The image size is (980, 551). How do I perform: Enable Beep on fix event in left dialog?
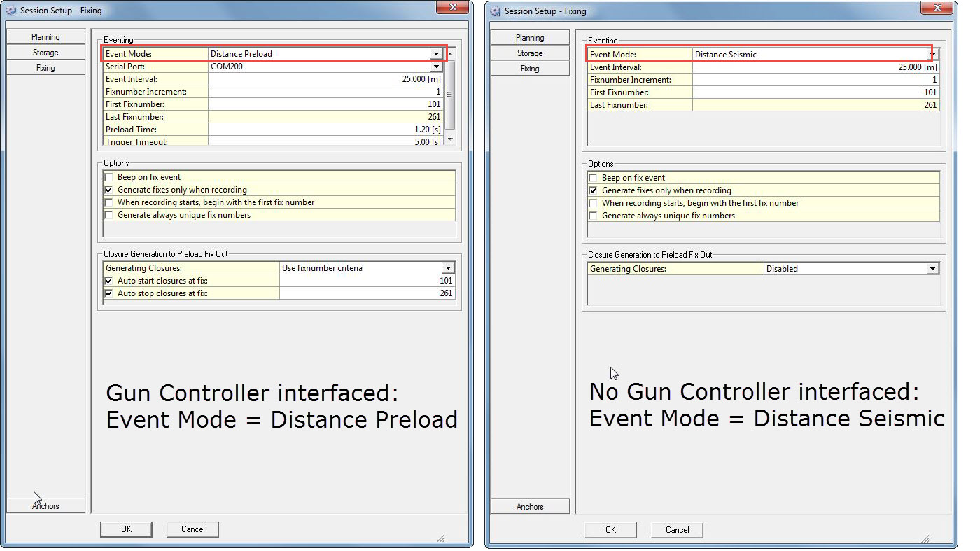pyautogui.click(x=108, y=178)
